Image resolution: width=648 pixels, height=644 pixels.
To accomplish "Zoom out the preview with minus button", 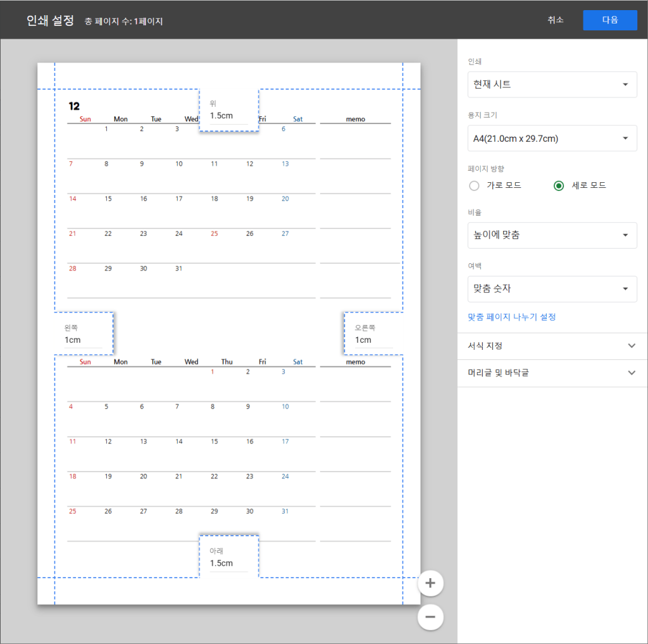I will pyautogui.click(x=430, y=617).
